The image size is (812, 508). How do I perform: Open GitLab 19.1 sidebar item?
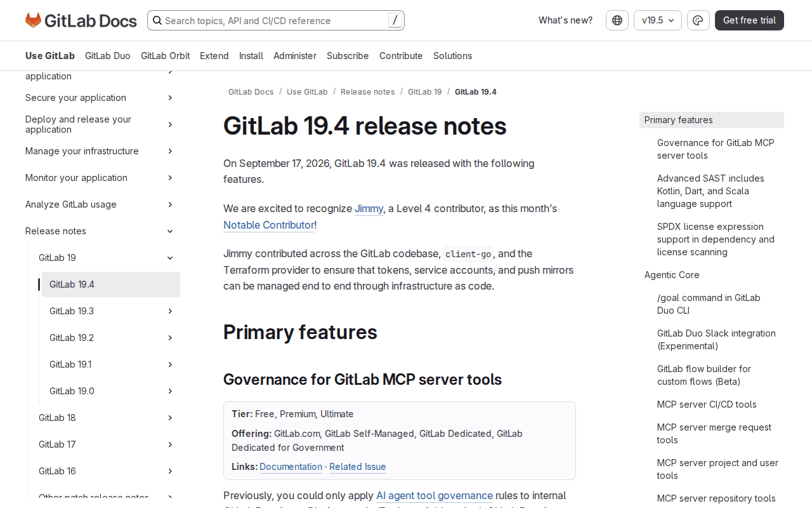click(70, 364)
